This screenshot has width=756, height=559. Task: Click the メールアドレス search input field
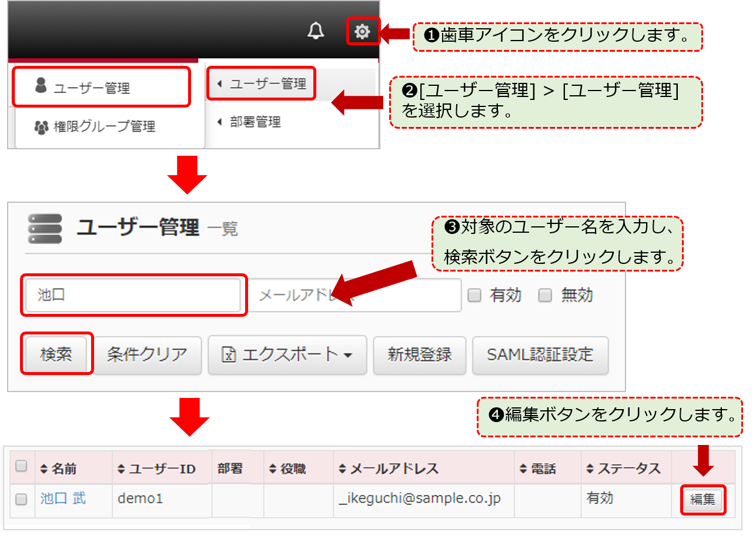356,295
